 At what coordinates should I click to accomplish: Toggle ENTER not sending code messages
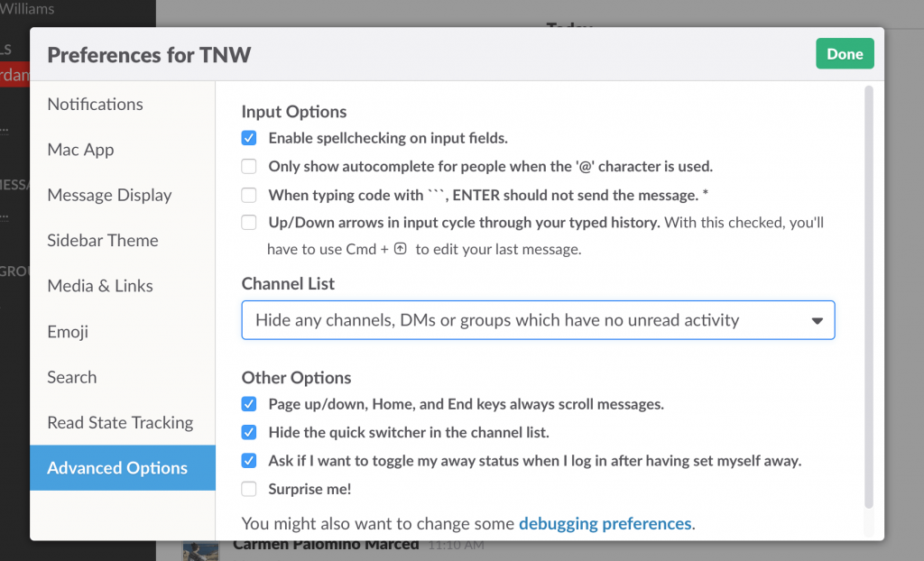(x=249, y=195)
